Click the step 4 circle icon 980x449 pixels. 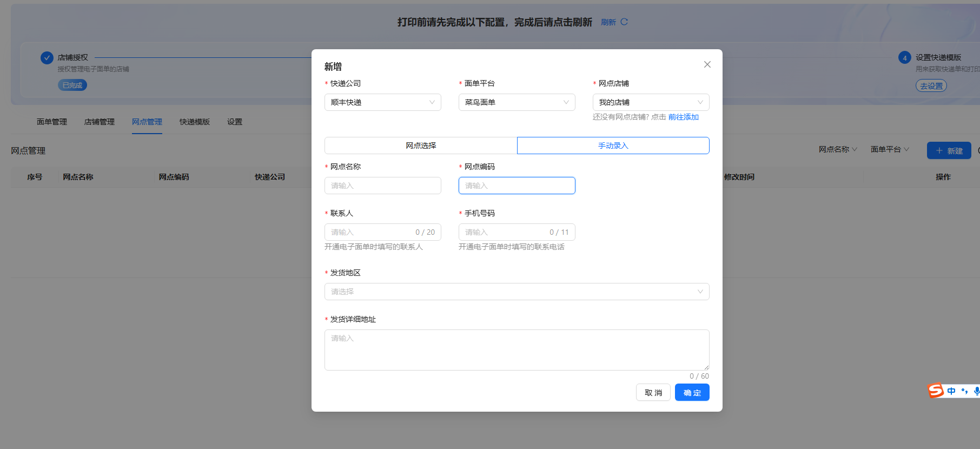pos(904,58)
